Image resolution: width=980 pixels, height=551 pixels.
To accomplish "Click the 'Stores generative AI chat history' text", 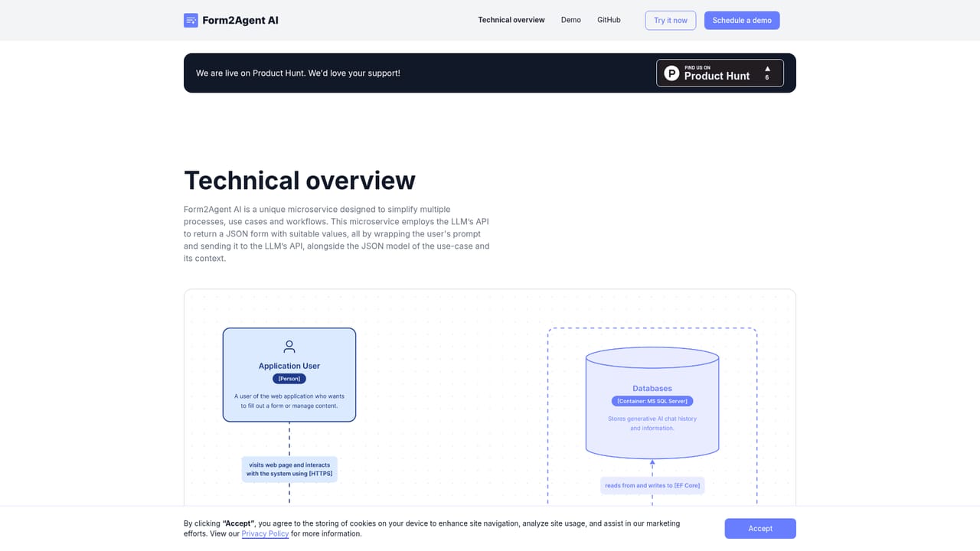I will pos(652,423).
